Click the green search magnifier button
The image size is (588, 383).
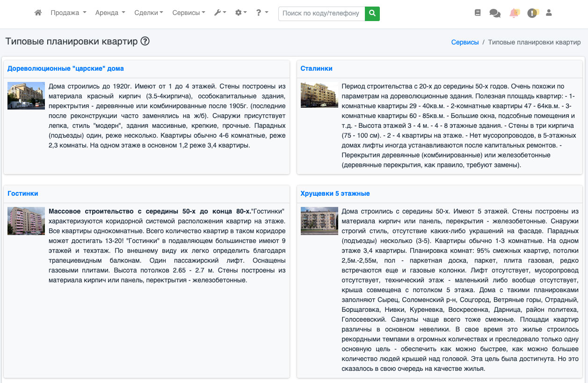click(372, 14)
